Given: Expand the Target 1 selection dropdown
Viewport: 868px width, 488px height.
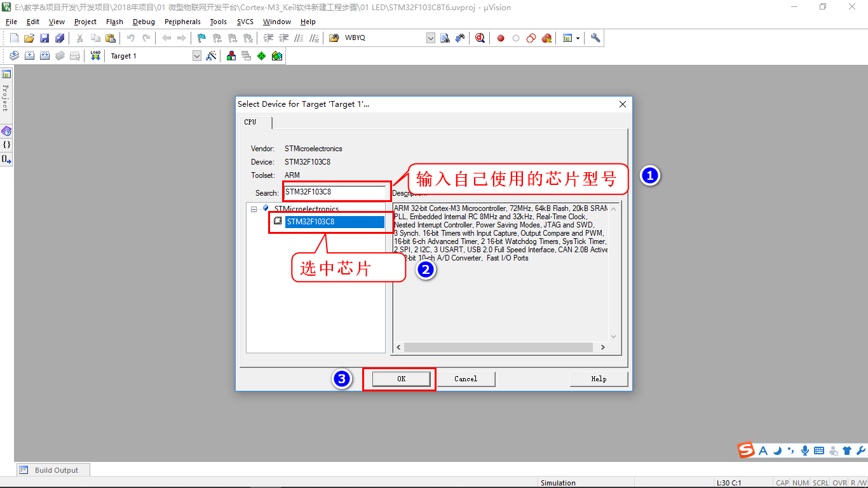Looking at the screenshot, I should (x=197, y=56).
